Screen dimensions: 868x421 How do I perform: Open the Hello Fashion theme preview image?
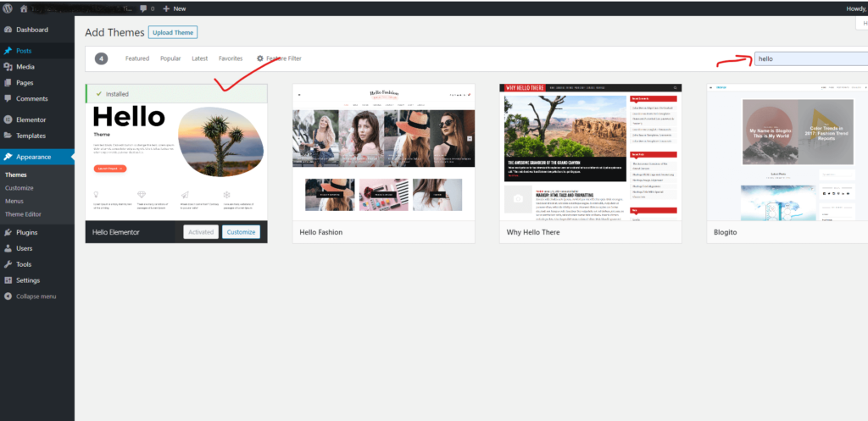pos(384,152)
